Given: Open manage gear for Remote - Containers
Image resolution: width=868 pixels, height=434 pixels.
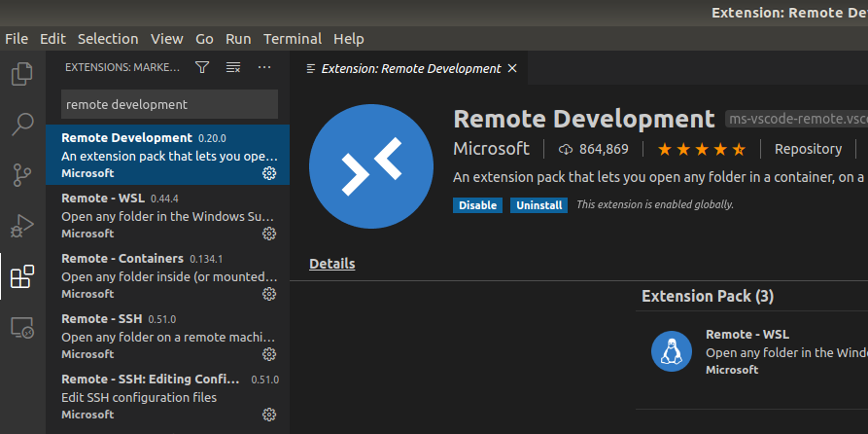Looking at the screenshot, I should [x=269, y=294].
